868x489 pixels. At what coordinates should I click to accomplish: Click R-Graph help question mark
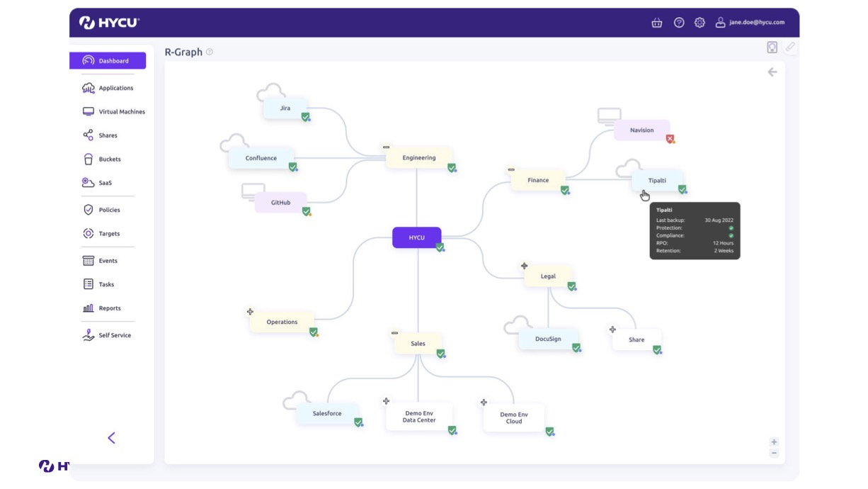[x=210, y=52]
